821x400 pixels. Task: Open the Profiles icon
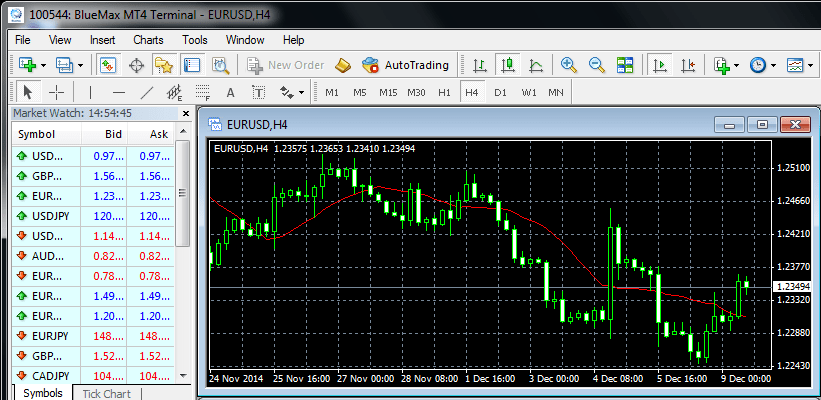tap(65, 65)
